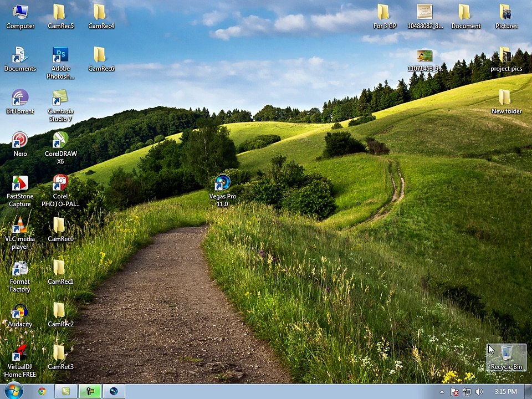Select the VLC media player shortcut
532x399 pixels.
tap(20, 234)
